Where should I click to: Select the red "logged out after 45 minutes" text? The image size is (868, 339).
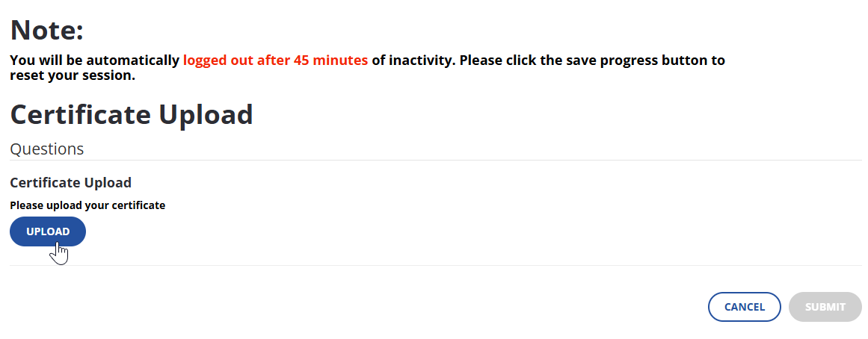275,60
